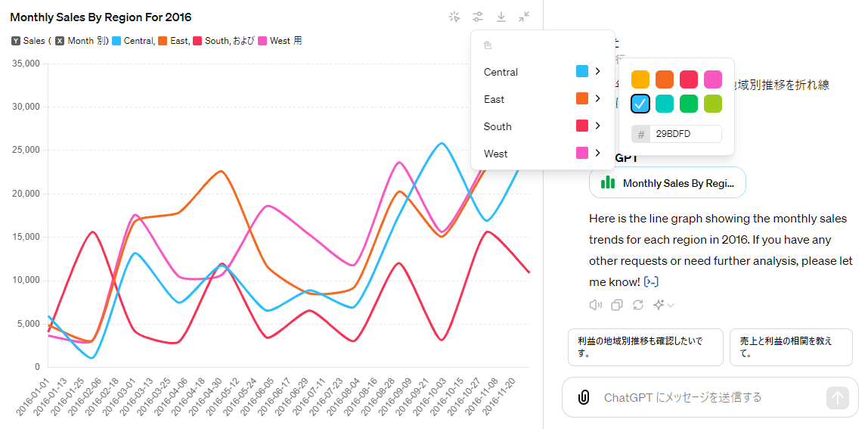Open the model switcher dropdown arrow
This screenshot has height=429, width=868.
(x=671, y=305)
